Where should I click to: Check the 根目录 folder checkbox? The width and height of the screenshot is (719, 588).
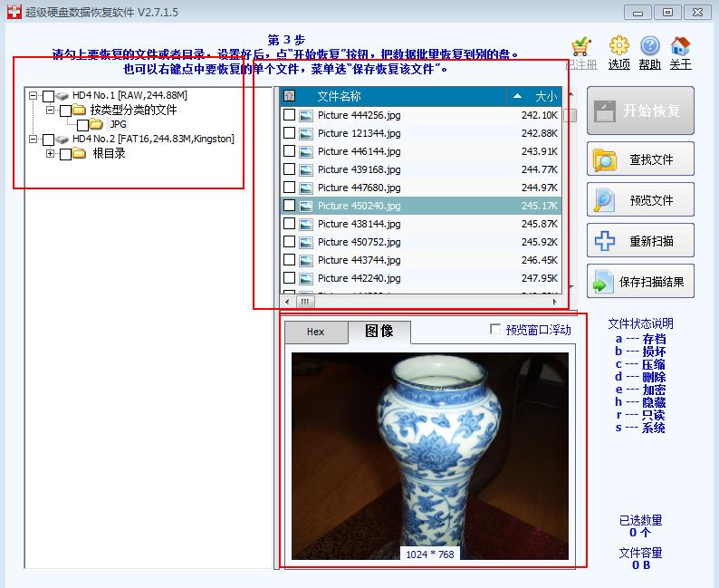pos(65,154)
